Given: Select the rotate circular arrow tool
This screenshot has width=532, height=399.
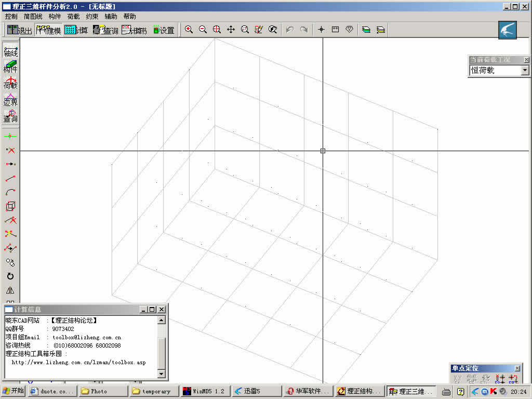Looking at the screenshot, I should click(x=10, y=276).
